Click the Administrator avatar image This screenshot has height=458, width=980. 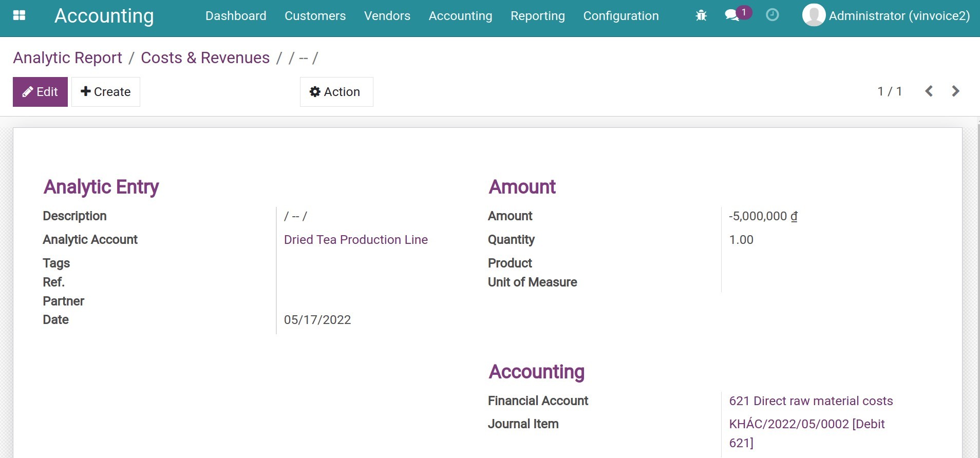coord(814,15)
